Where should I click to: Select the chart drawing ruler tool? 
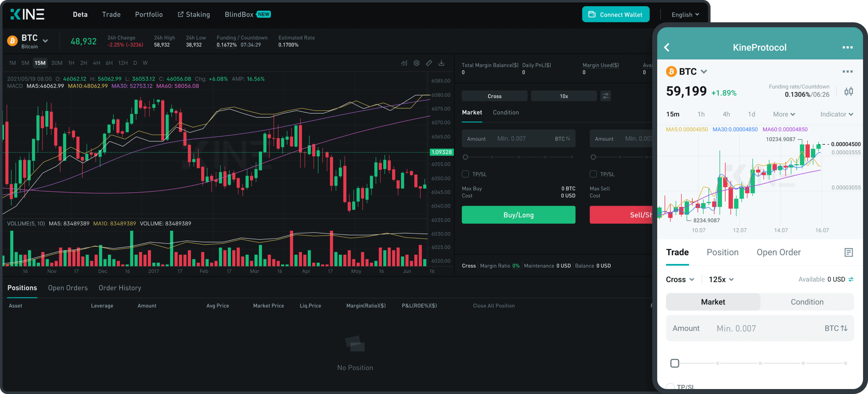(x=429, y=63)
